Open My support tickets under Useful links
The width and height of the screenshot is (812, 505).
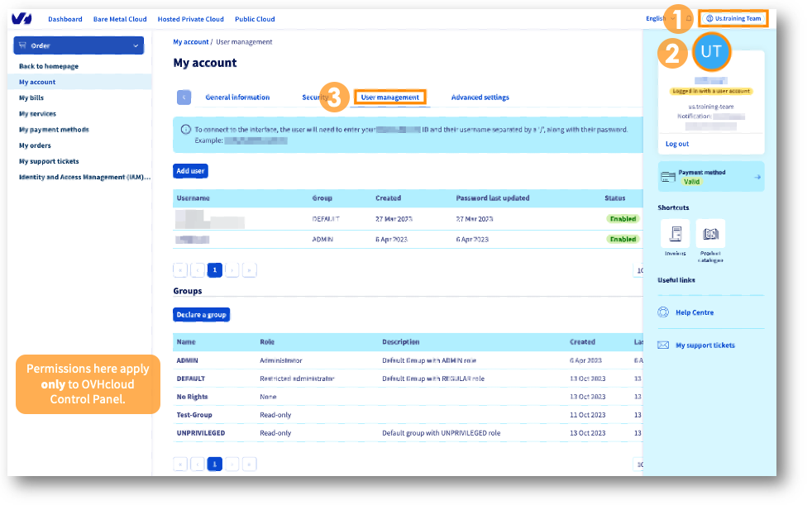705,345
